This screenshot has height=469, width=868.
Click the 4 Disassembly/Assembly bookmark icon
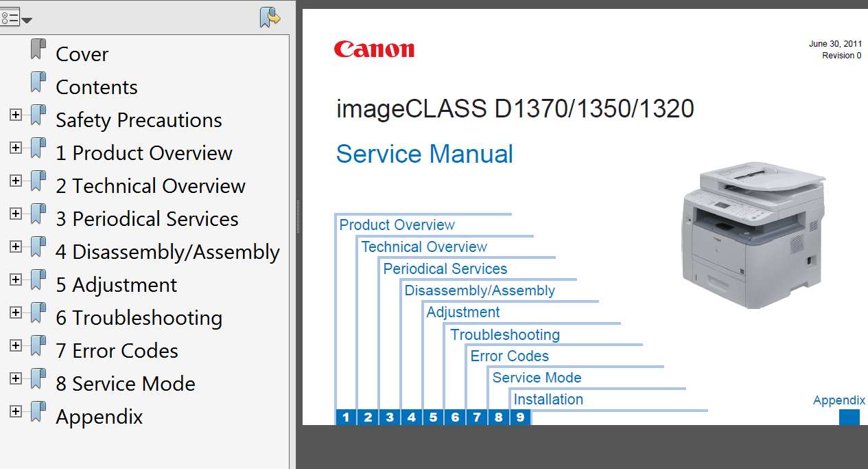38,248
